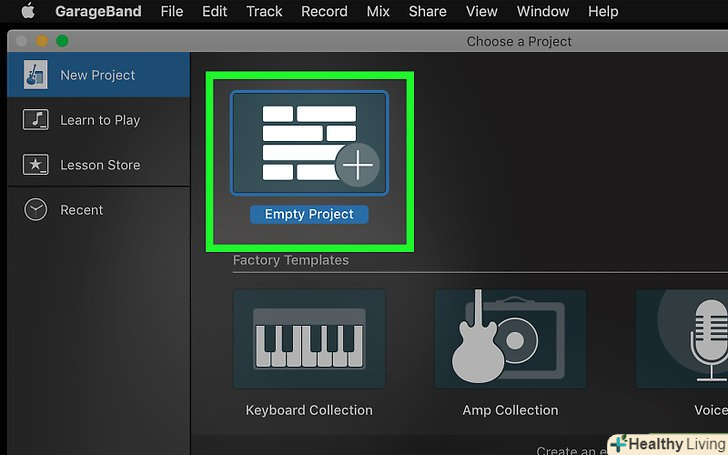Select Lesson Store in the sidebar

[x=98, y=165]
